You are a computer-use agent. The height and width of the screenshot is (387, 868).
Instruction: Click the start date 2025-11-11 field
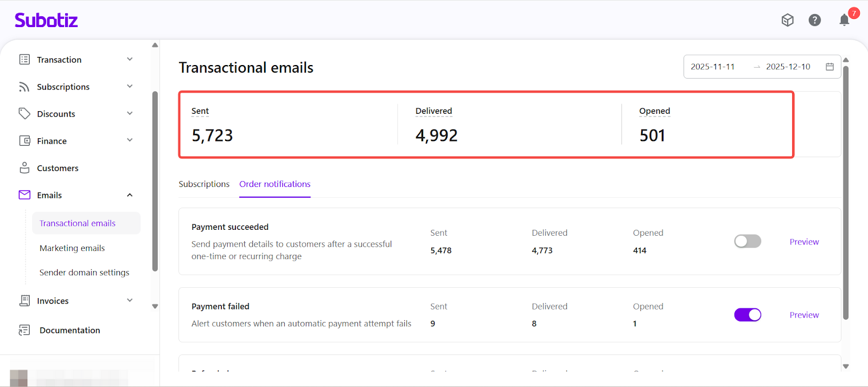[x=712, y=67]
